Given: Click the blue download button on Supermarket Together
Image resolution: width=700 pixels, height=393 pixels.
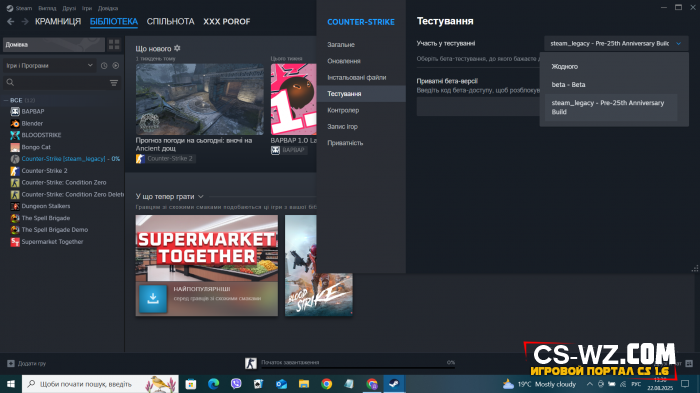Looking at the screenshot, I should (x=153, y=298).
